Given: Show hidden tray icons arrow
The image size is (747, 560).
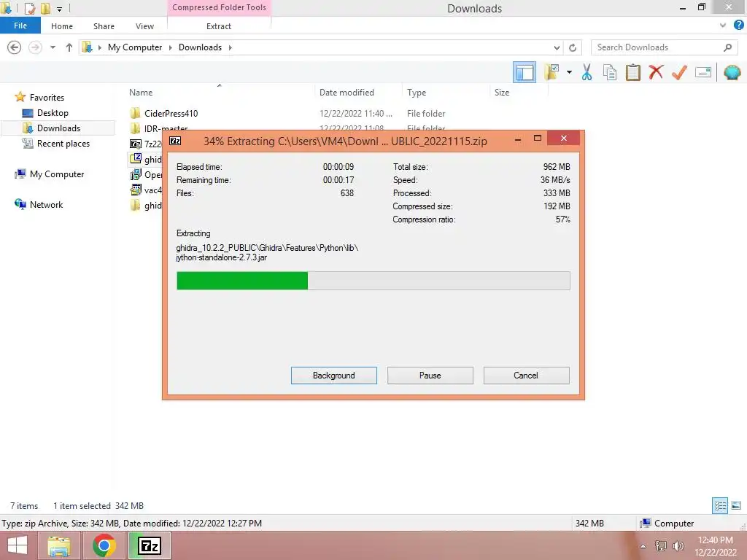Looking at the screenshot, I should point(643,546).
